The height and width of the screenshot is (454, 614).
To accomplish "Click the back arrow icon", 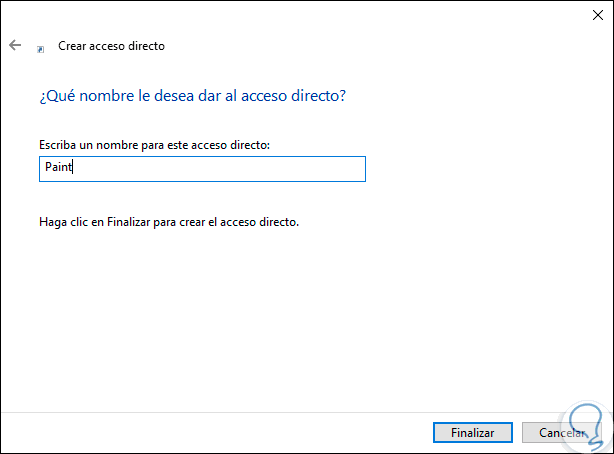I will click(x=15, y=45).
